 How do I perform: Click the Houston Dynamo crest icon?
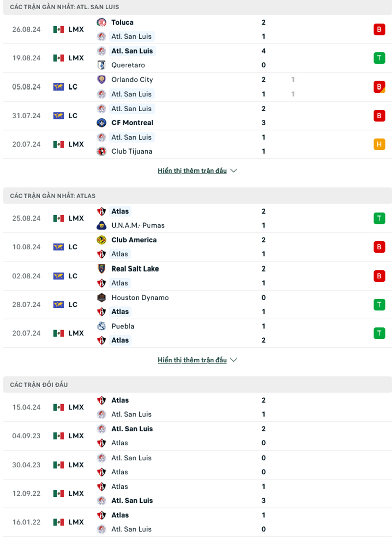[x=102, y=298]
